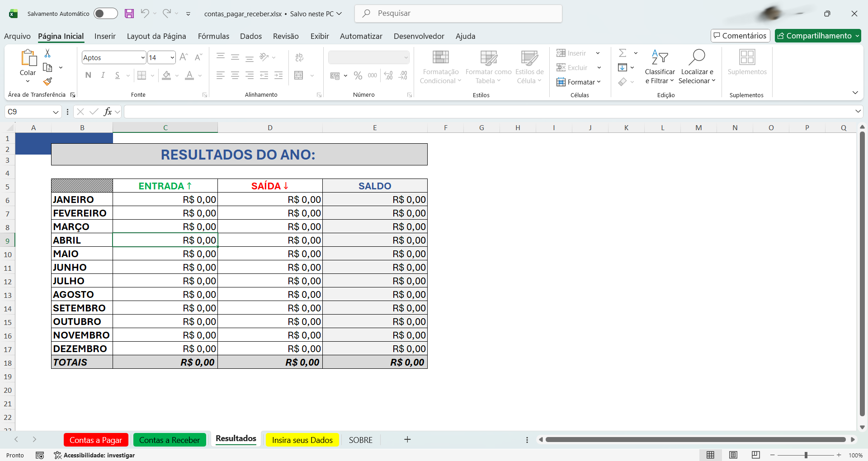Image resolution: width=868 pixels, height=461 pixels.
Task: Click the zoom slider handle
Action: tap(806, 455)
